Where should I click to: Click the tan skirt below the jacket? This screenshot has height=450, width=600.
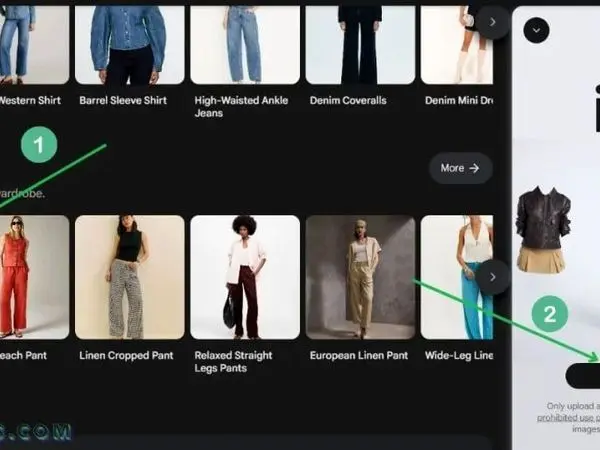point(541,260)
